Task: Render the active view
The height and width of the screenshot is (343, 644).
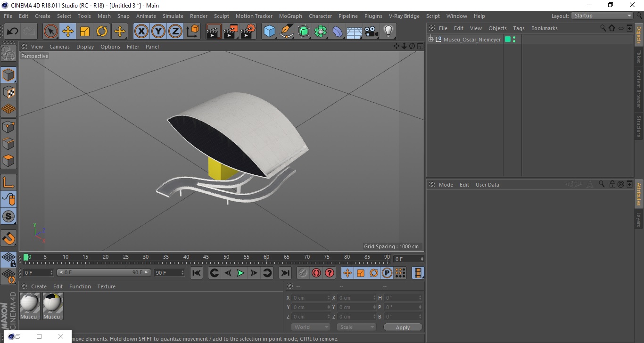Action: [x=214, y=32]
